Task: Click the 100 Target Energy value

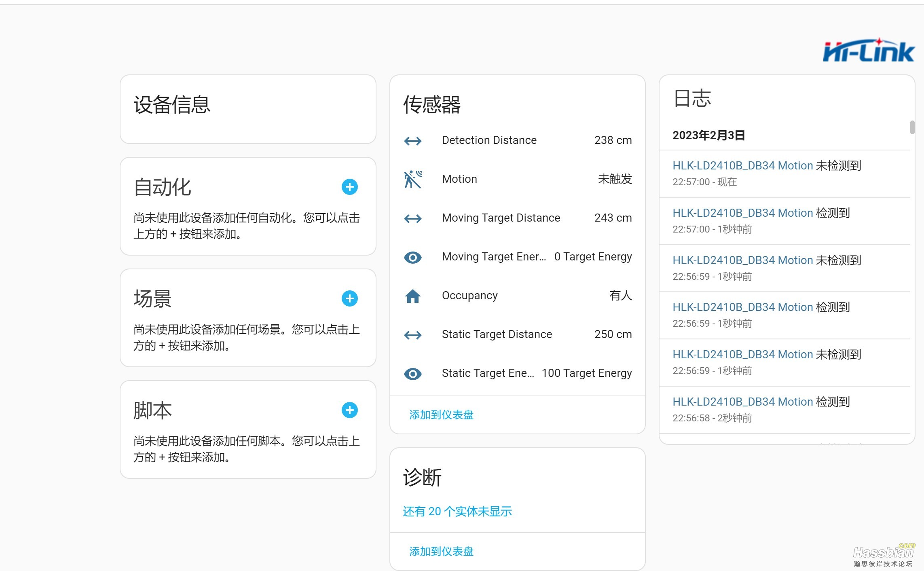Action: click(586, 373)
